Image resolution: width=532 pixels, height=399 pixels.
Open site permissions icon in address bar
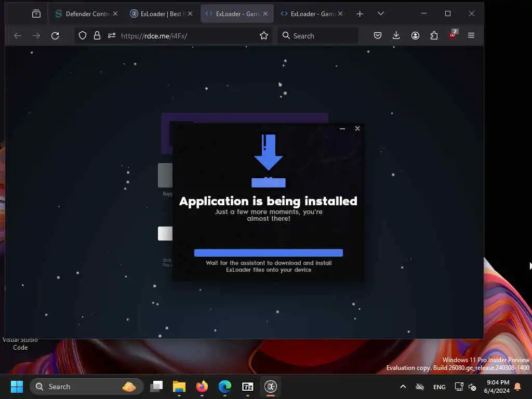tap(112, 36)
